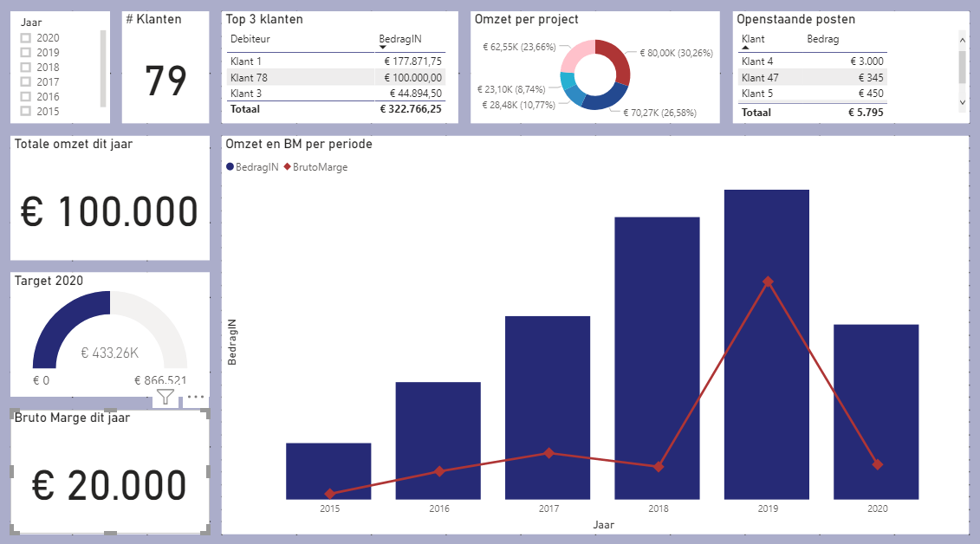Sort Openstaande posten by Klant column

[x=753, y=39]
